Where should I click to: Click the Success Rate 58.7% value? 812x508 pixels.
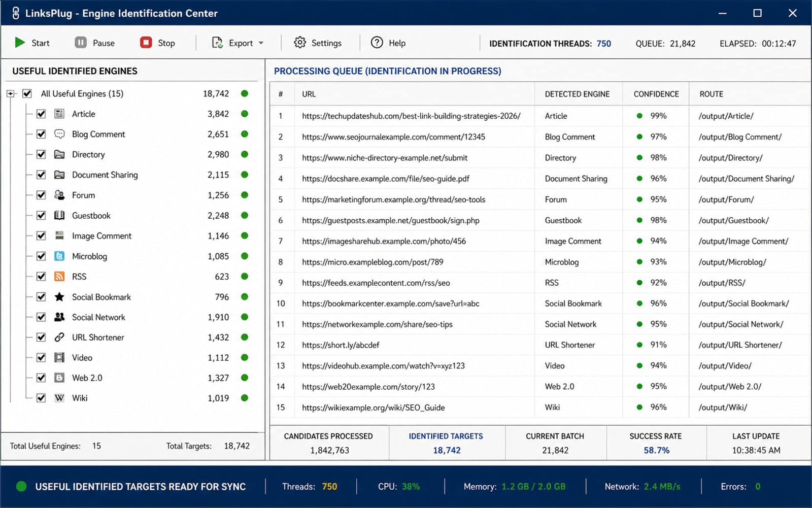click(x=656, y=450)
